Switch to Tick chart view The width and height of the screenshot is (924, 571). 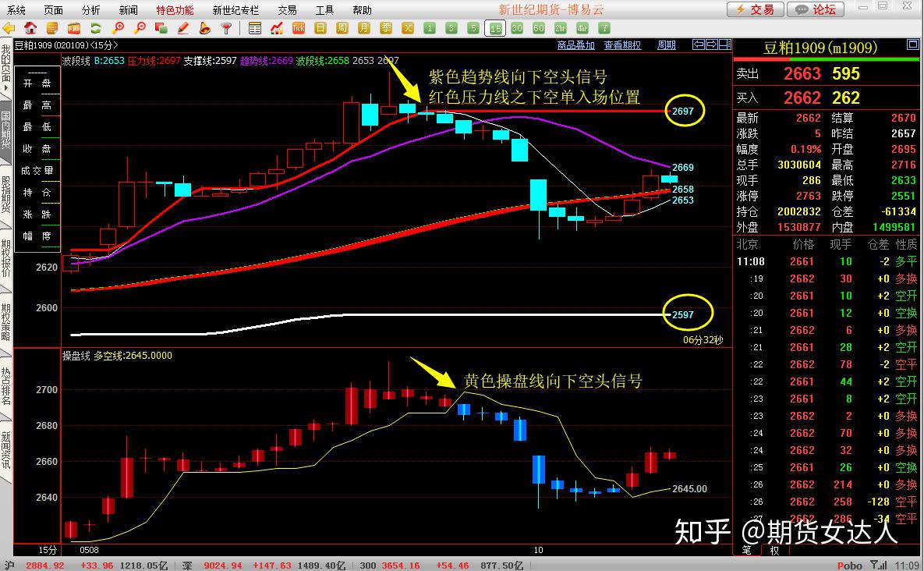pos(298,28)
